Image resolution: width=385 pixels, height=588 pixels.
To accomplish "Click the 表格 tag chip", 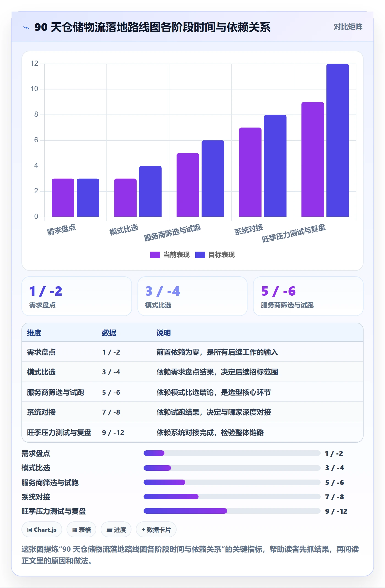I will coord(81,530).
